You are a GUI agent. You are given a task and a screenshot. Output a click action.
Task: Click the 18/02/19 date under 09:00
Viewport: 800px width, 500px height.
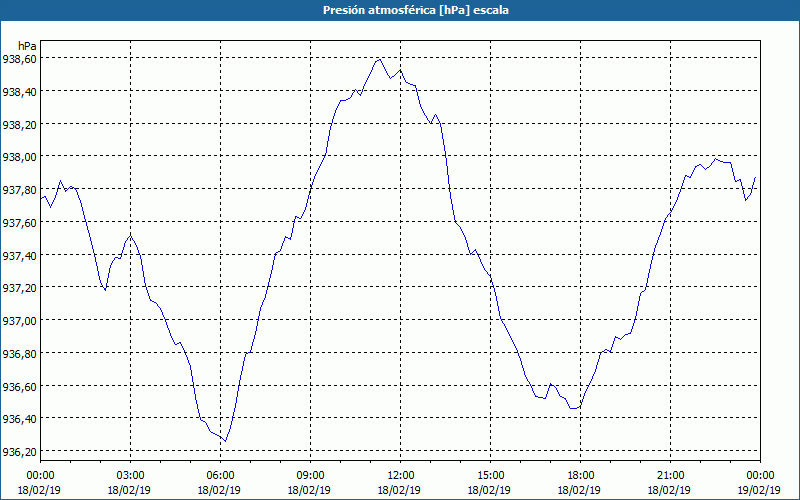pos(310,490)
